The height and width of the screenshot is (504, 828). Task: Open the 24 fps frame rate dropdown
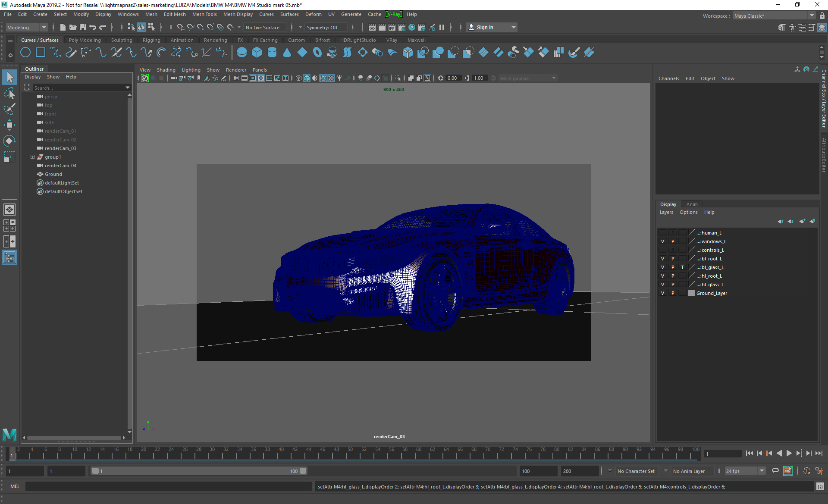744,471
